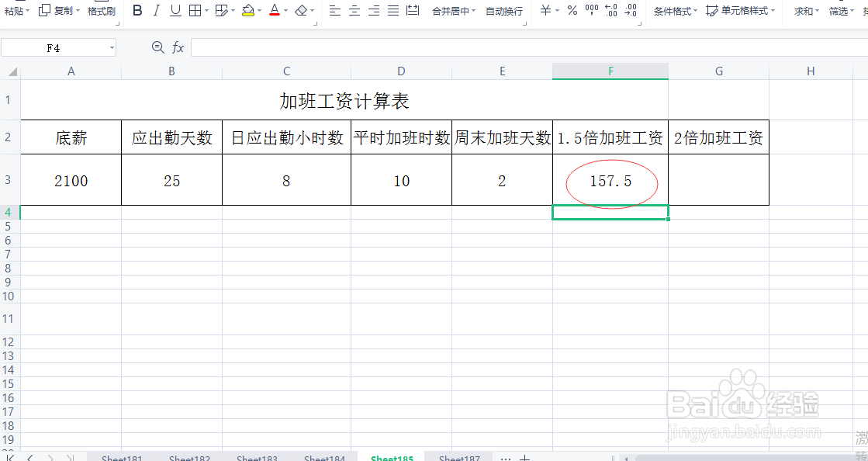Viewport: 868px width, 461px height.
Task: Click the increase decimal places icon
Action: pos(610,11)
